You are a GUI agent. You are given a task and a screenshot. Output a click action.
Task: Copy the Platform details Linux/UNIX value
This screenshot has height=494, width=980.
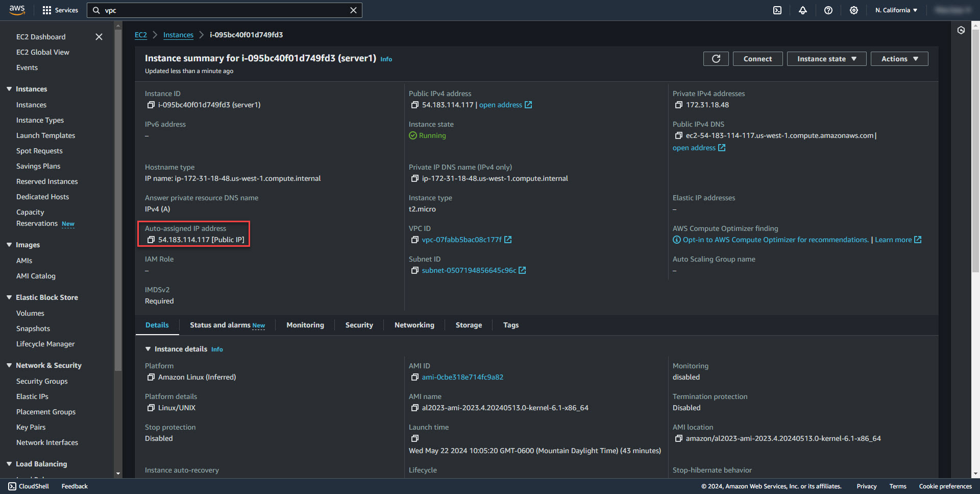pos(151,408)
